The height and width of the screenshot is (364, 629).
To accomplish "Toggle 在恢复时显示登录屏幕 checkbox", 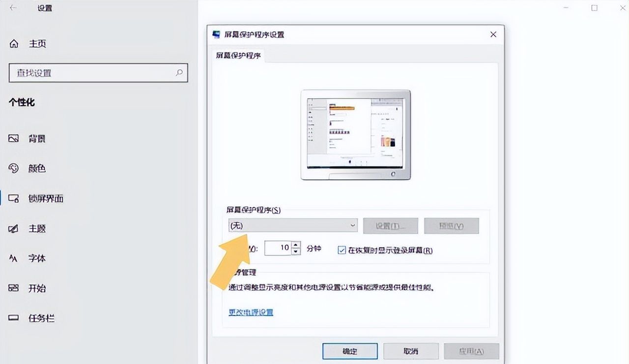I will [342, 250].
